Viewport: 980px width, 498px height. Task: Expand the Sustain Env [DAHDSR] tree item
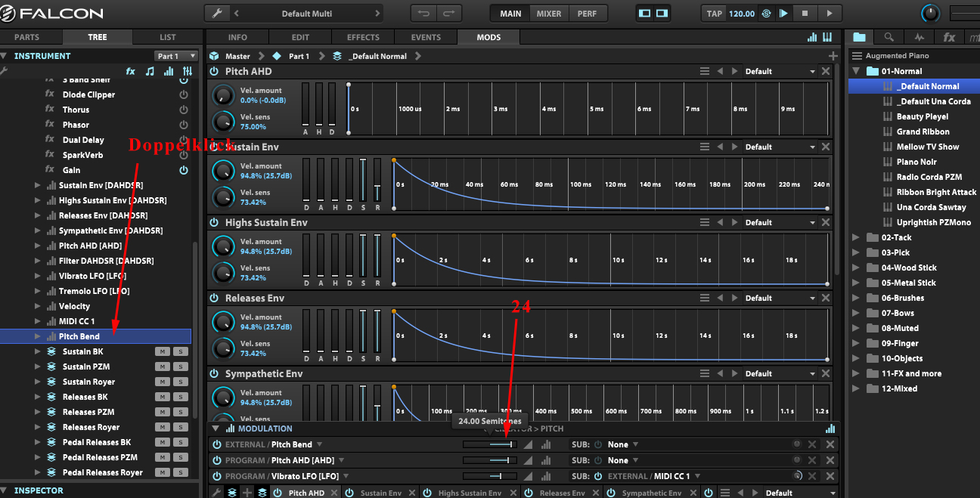point(38,185)
